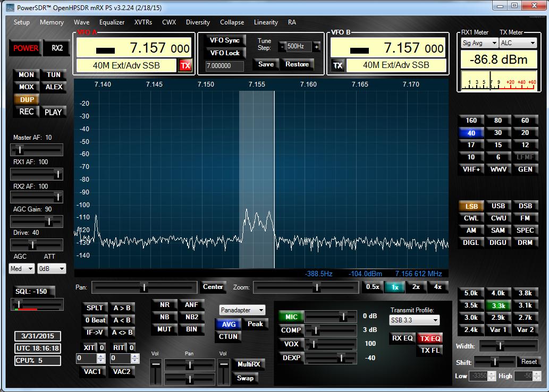Screen dimensions: 549x392
Task: Open the AGC Med dropdown
Action: pos(22,269)
